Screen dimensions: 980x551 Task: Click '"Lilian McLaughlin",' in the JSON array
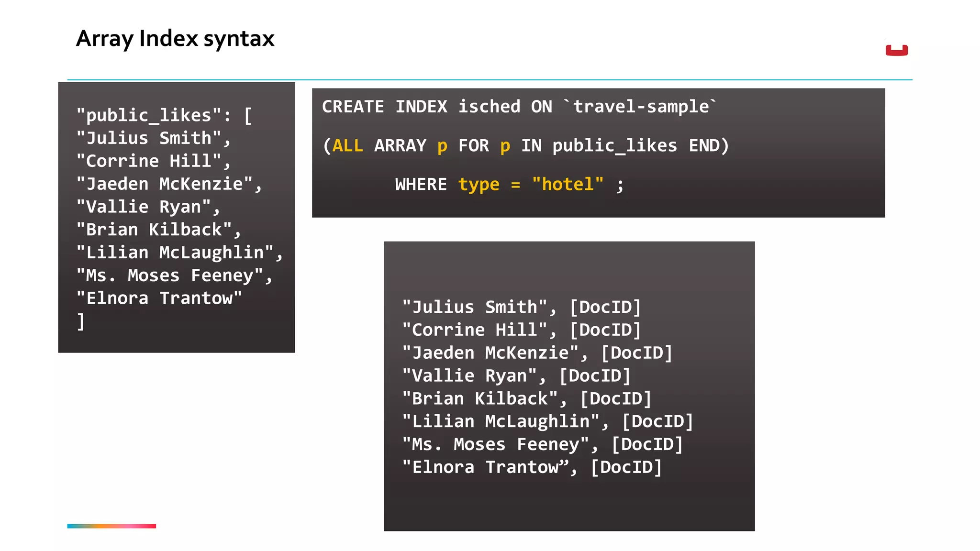tap(180, 253)
